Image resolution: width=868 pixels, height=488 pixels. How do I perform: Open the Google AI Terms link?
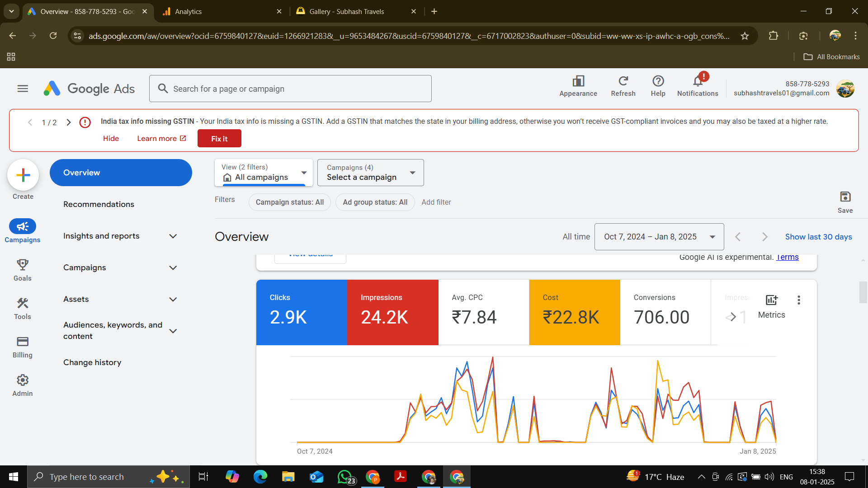tap(788, 257)
